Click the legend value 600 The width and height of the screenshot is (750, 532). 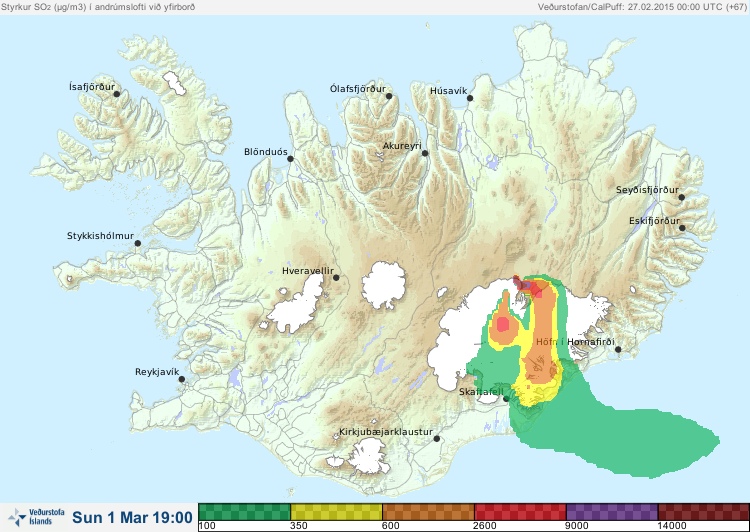pos(390,526)
